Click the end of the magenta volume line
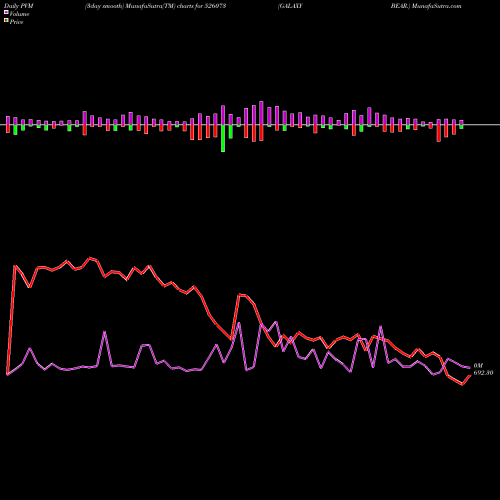500x500 pixels. pyautogui.click(x=469, y=367)
